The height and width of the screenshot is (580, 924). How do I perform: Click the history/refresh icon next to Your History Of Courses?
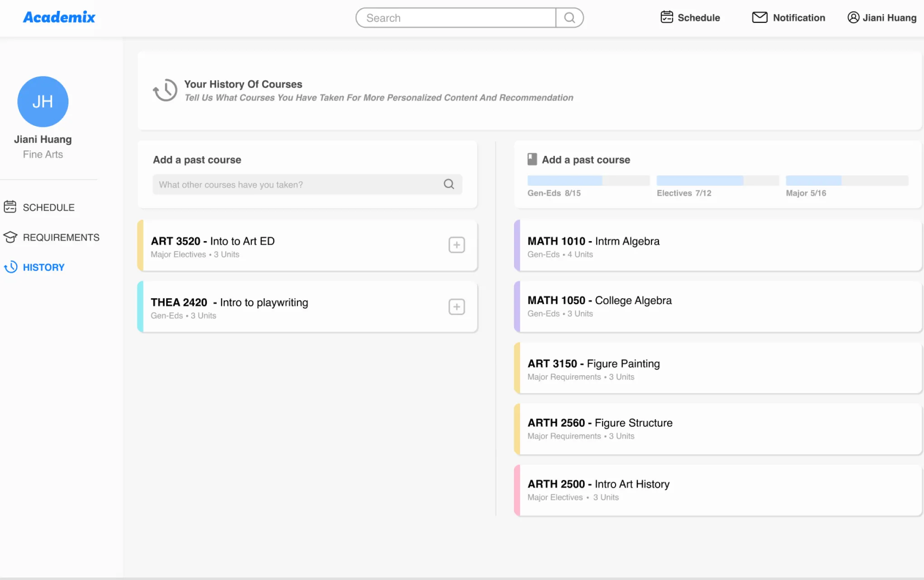(164, 90)
